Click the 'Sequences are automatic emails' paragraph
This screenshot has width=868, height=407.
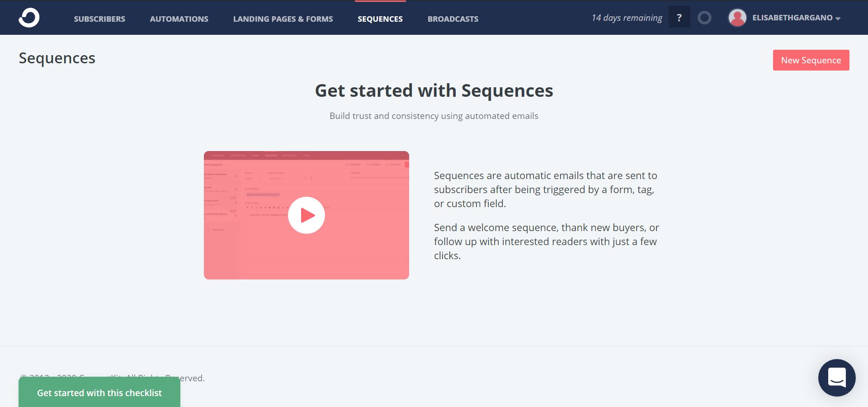(546, 189)
